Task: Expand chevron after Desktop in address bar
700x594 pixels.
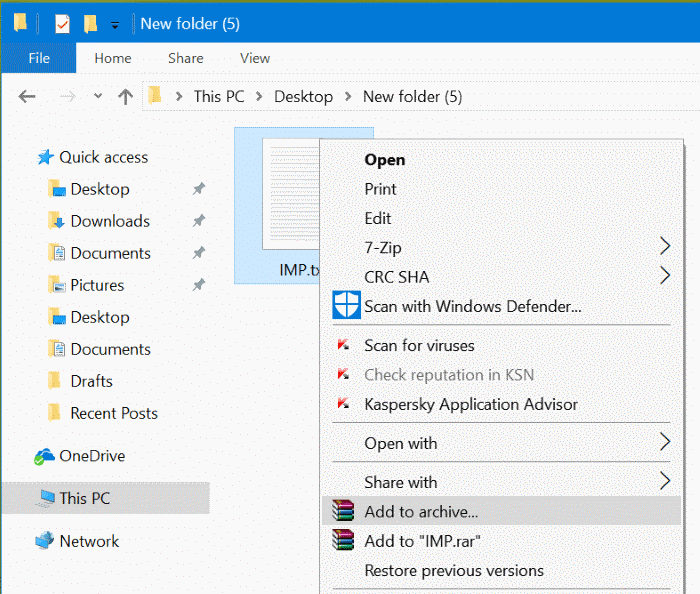Action: pyautogui.click(x=348, y=96)
